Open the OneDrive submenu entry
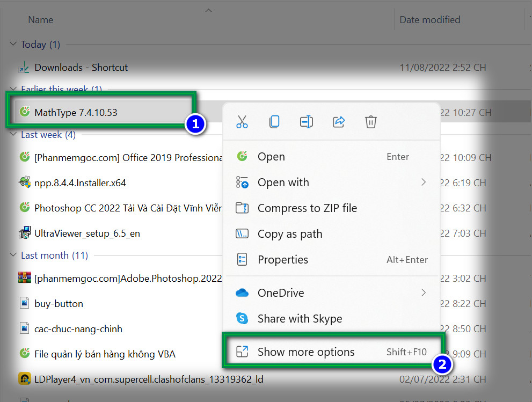The image size is (532, 402). [332, 293]
